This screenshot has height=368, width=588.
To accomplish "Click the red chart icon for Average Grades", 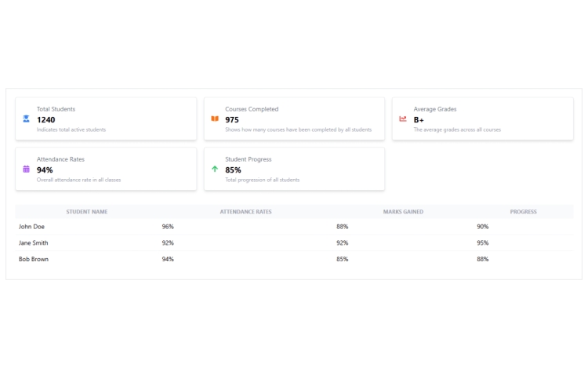I will (403, 119).
